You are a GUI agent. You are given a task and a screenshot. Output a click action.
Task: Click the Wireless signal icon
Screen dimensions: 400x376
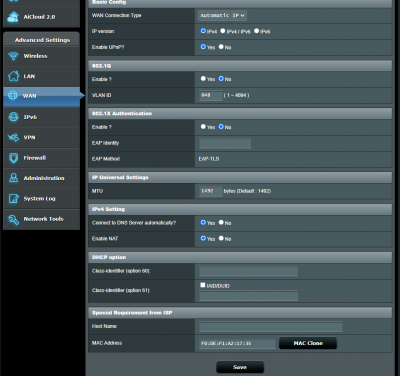click(x=13, y=56)
